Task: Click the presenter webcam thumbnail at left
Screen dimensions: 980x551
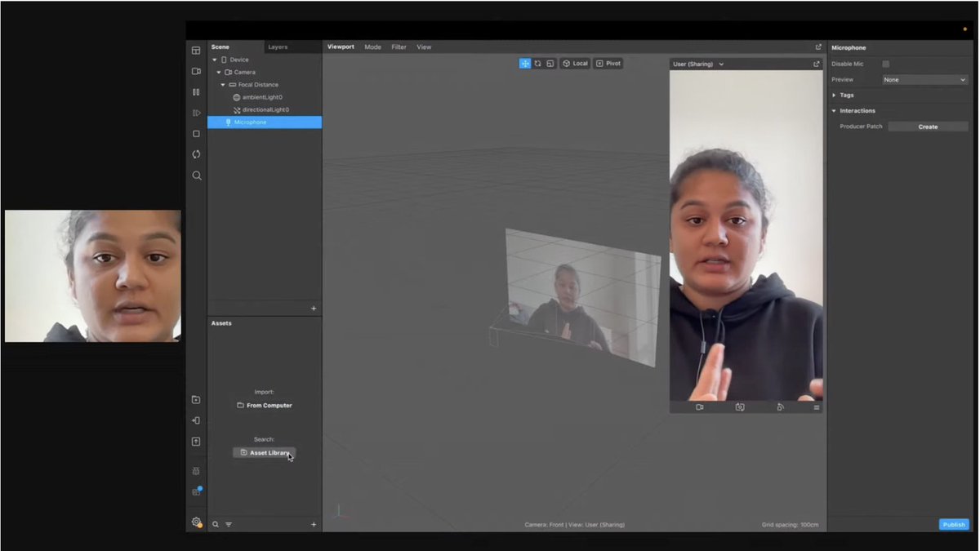Action: (x=93, y=276)
